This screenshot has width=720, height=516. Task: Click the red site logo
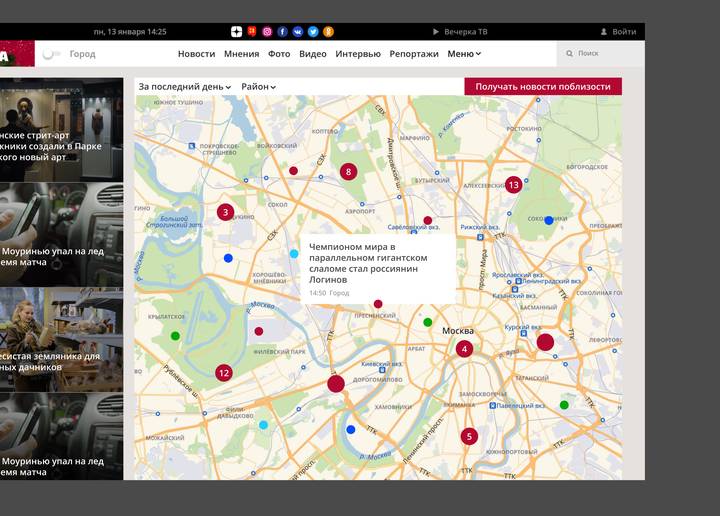pyautogui.click(x=17, y=54)
